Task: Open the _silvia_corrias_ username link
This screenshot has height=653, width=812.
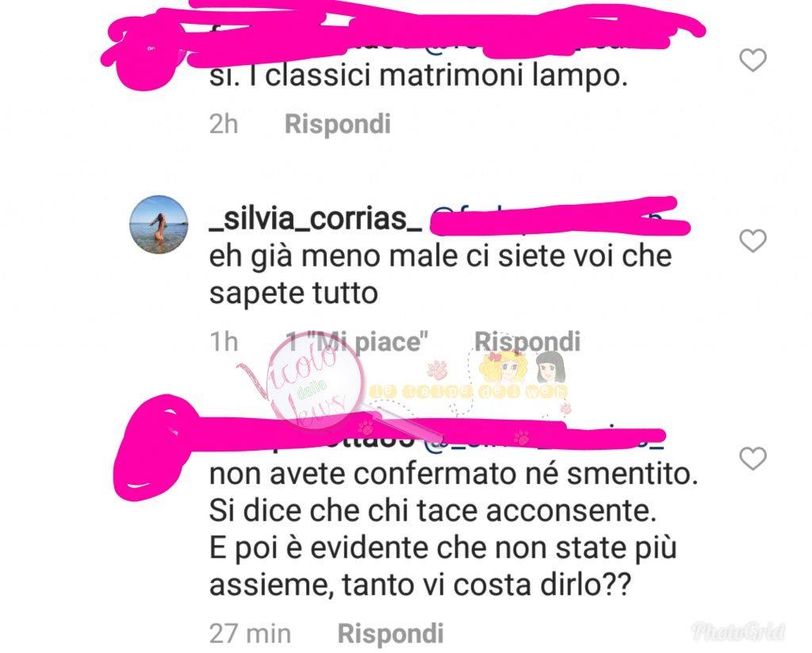Action: (x=316, y=219)
